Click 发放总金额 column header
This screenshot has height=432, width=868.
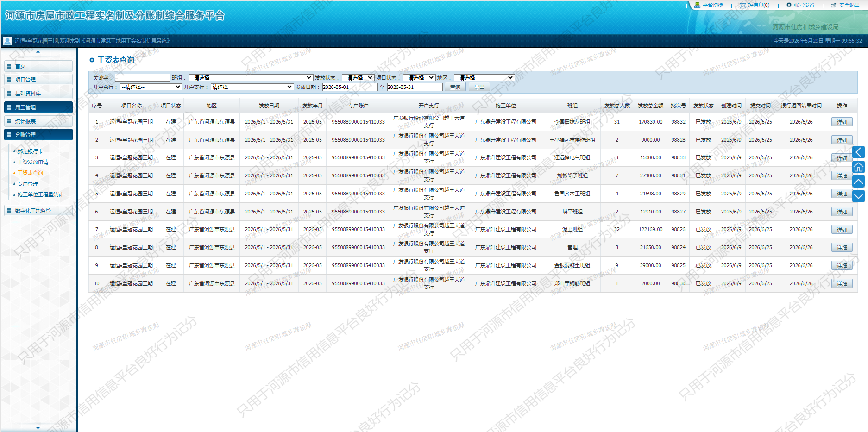tap(651, 106)
